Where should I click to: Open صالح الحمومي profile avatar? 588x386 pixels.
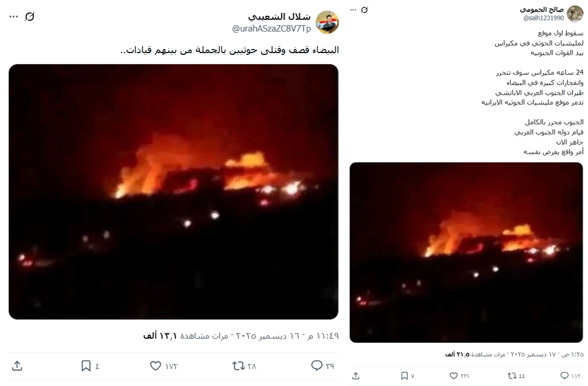click(575, 13)
